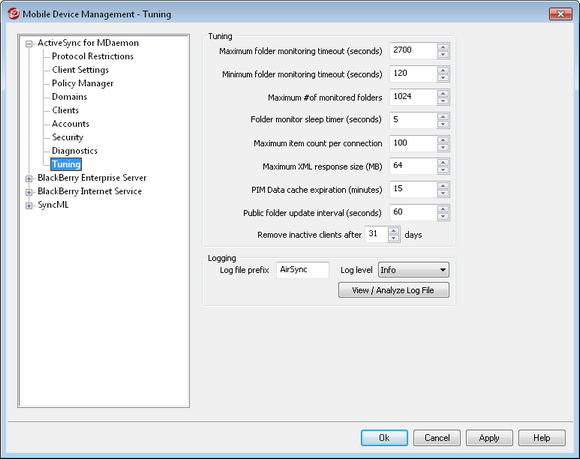This screenshot has height=459, width=580.
Task: Confirm changes with the Ok button
Action: pos(384,438)
